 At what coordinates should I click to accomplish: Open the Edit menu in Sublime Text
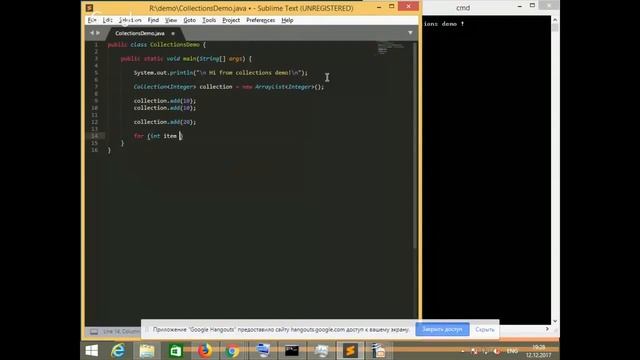point(107,20)
